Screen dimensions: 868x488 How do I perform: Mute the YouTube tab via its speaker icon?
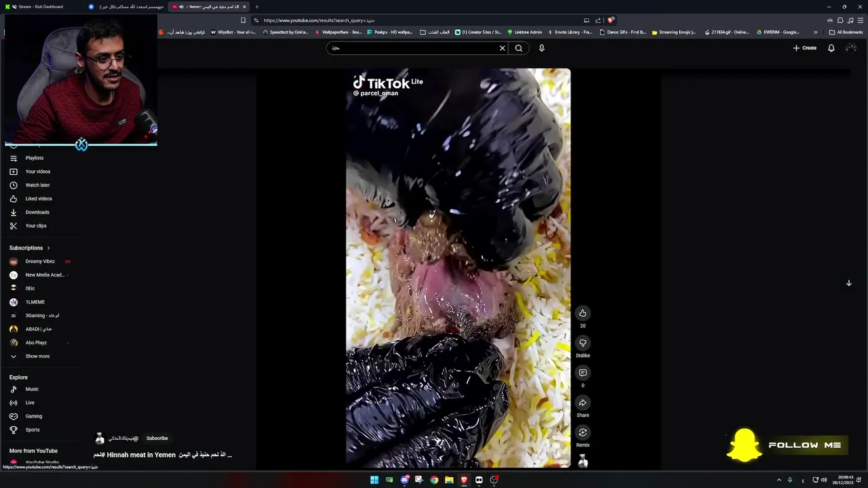click(181, 7)
